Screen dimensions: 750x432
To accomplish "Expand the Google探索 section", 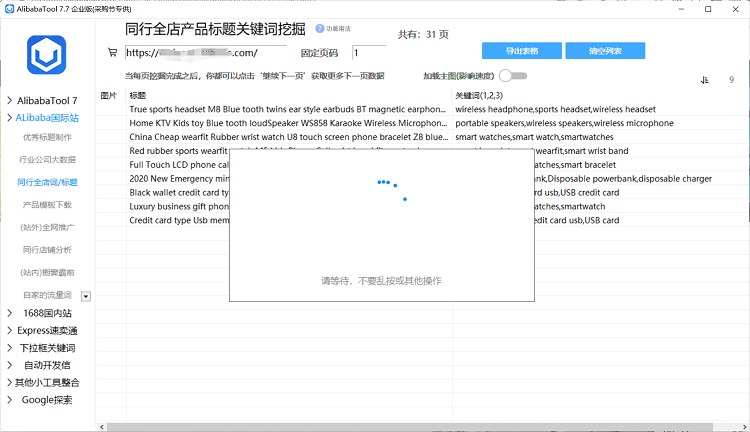I will (10, 399).
